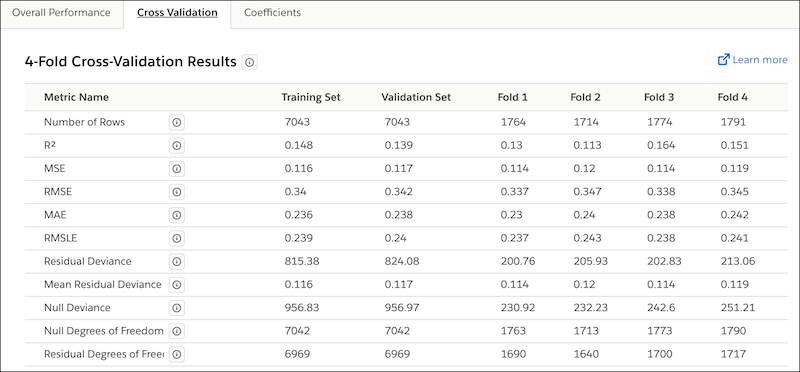The image size is (800, 372).
Task: Click the Training Set column header
Action: [311, 97]
